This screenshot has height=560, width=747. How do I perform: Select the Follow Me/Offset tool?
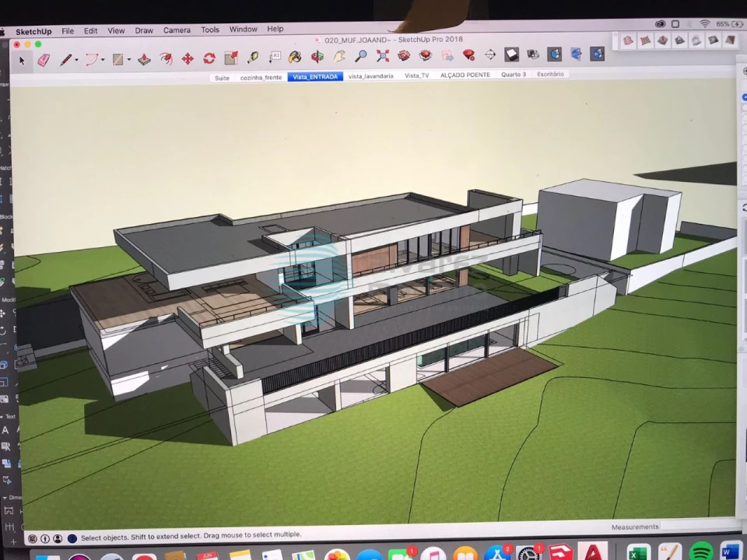167,58
